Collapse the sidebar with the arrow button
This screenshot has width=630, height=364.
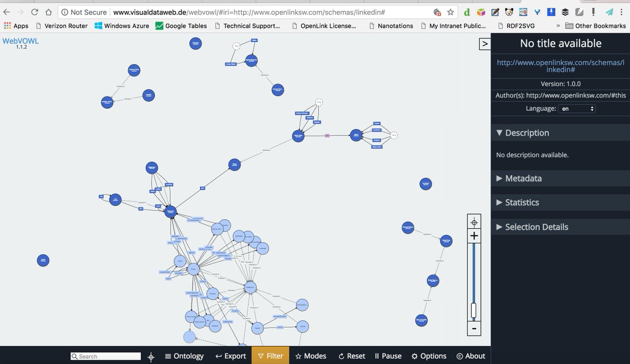[x=484, y=44]
